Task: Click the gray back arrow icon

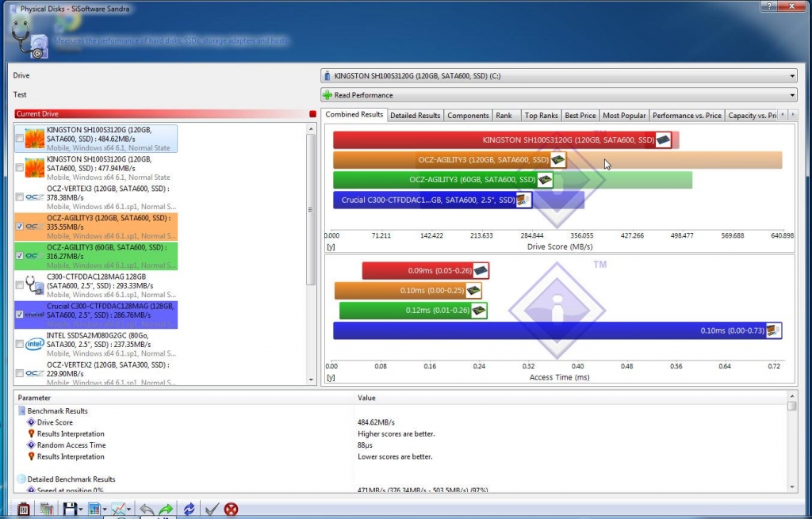Action: point(147,509)
